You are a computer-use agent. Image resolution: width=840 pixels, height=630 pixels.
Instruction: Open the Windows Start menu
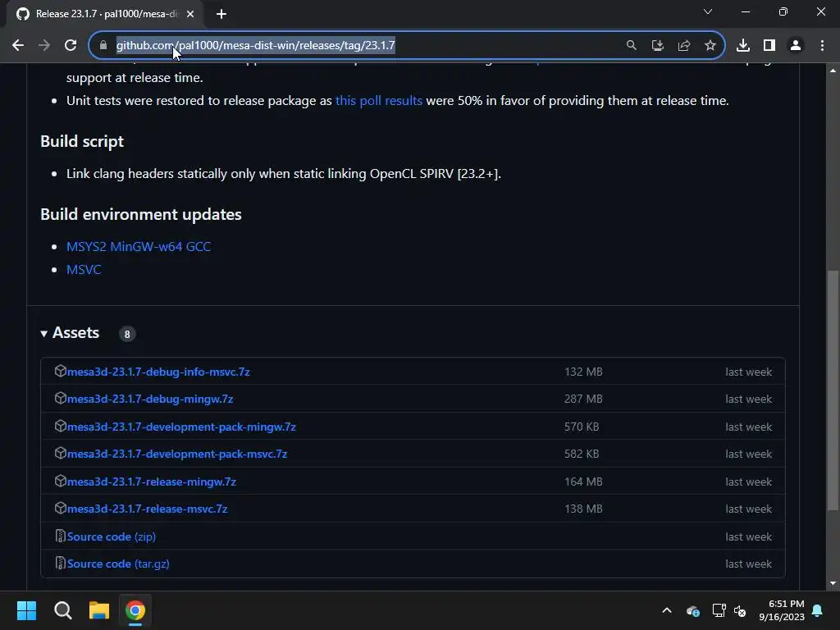[26, 610]
